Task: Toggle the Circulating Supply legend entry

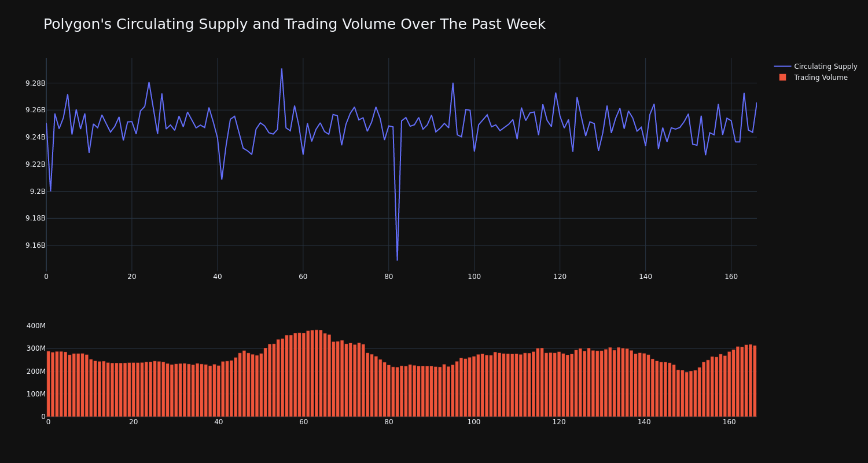Action: click(x=816, y=67)
